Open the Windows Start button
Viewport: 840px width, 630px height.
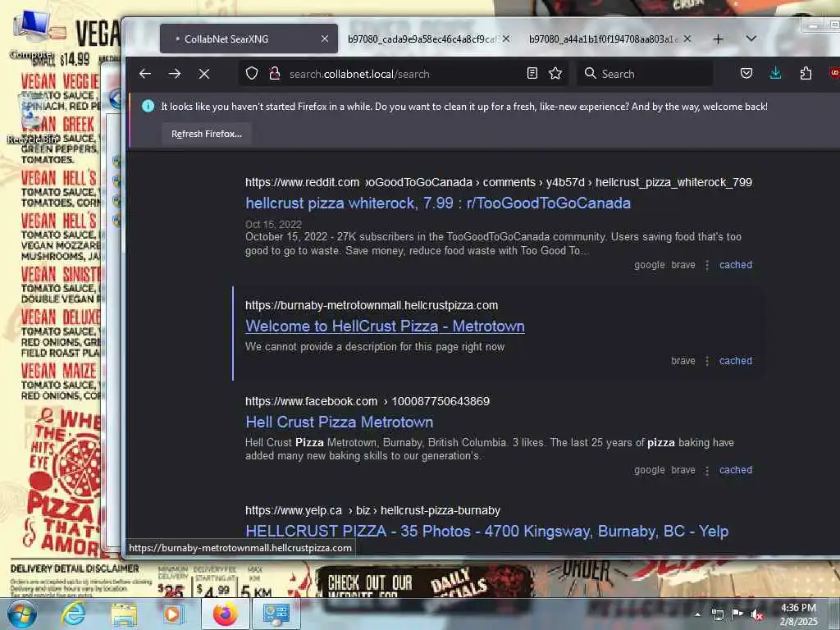click(21, 614)
